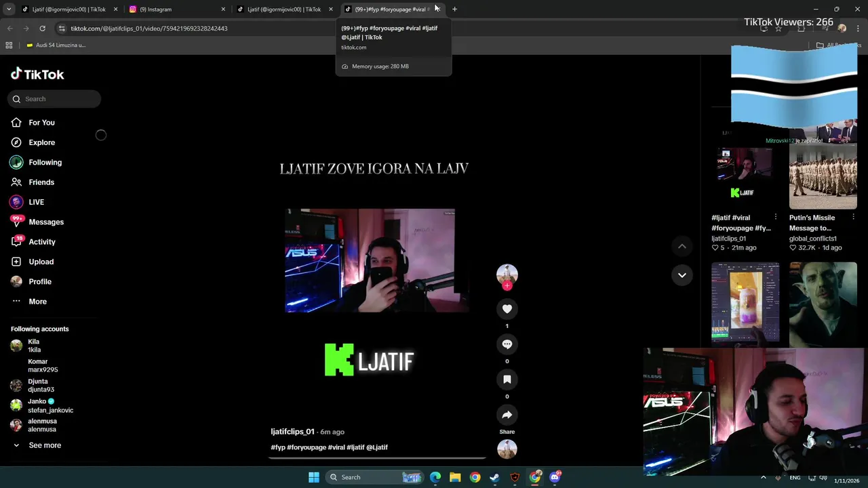Expand the More options menu
The width and height of the screenshot is (868, 488).
click(37, 302)
